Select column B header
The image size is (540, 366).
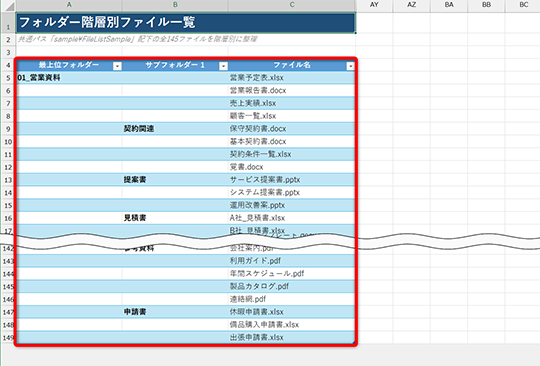[175, 5]
